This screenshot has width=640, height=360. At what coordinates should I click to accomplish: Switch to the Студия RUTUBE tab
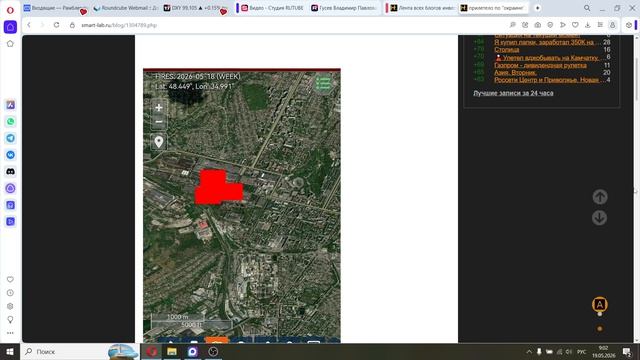(271, 8)
